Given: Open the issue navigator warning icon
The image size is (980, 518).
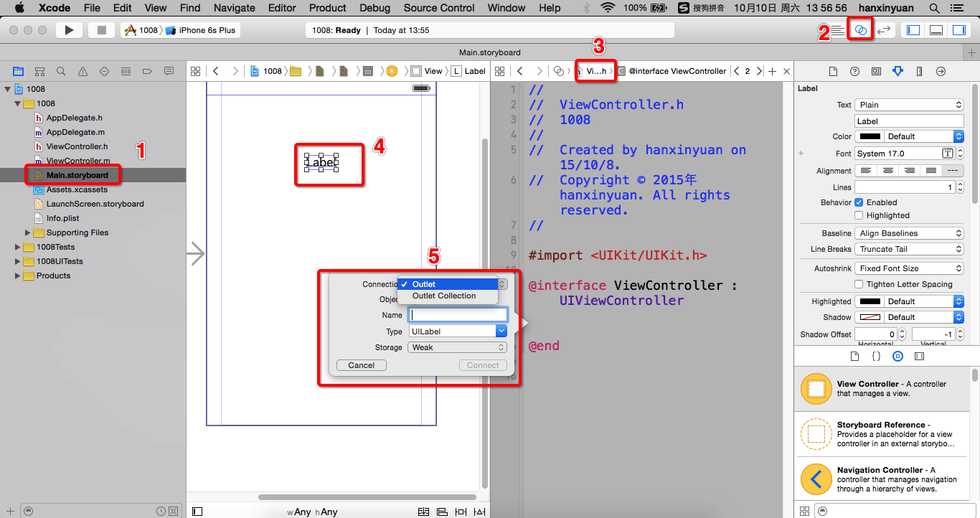Looking at the screenshot, I should click(83, 71).
